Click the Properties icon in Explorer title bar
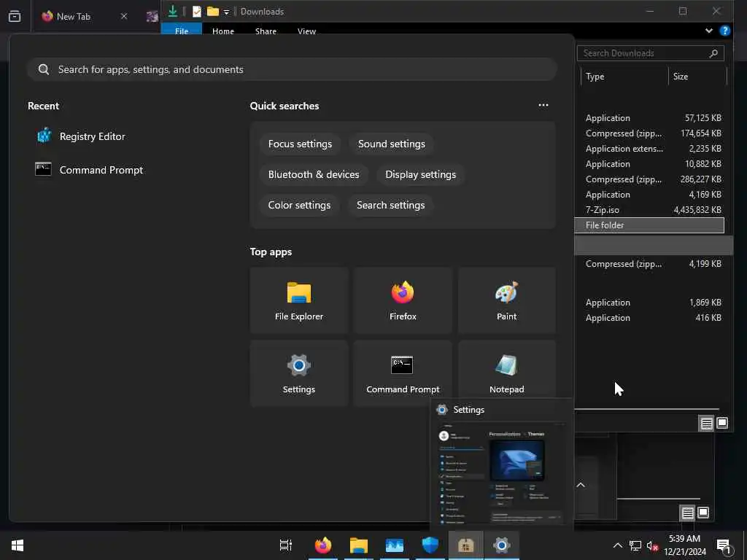 pyautogui.click(x=197, y=11)
